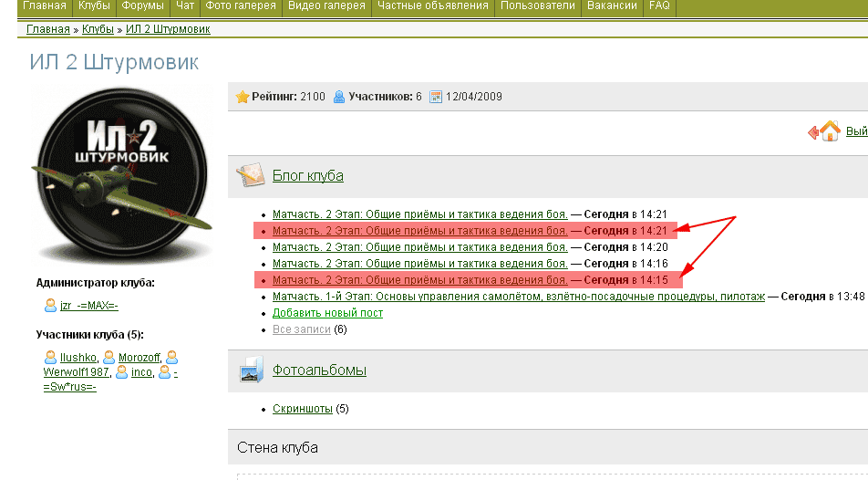Viewport: 868px width, 480px height.
Task: Click user icon beside Morozoff
Action: pos(109,358)
